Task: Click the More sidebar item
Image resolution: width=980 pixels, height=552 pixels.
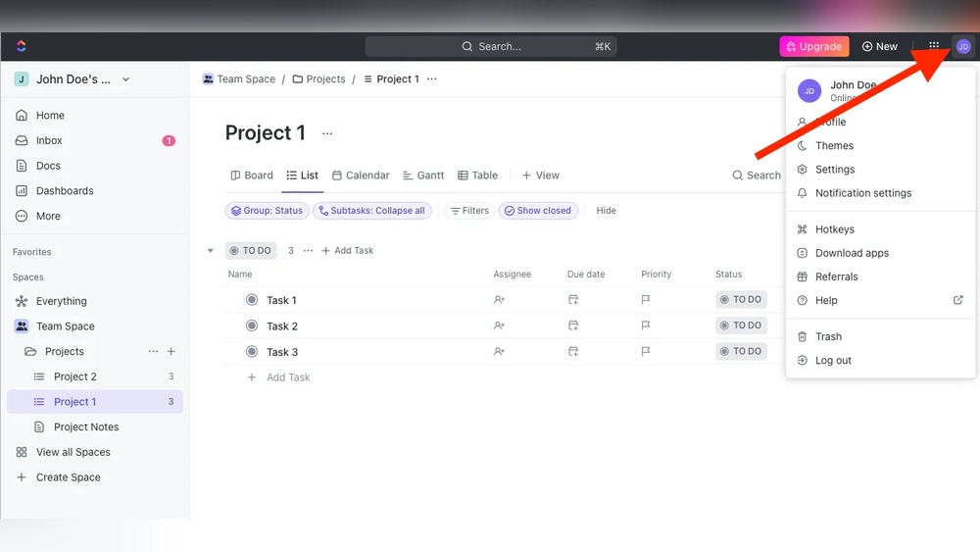Action: pyautogui.click(x=48, y=216)
